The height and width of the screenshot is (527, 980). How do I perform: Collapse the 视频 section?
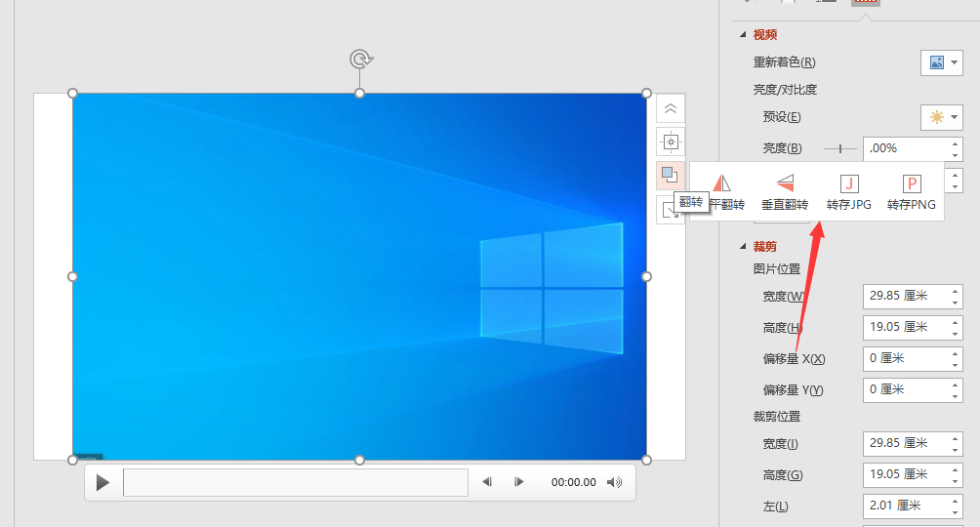(x=743, y=35)
